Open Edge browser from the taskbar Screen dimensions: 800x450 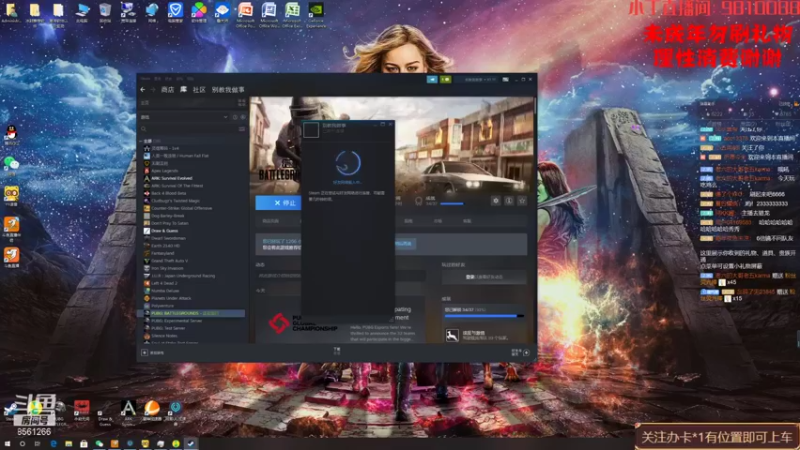pos(53,444)
